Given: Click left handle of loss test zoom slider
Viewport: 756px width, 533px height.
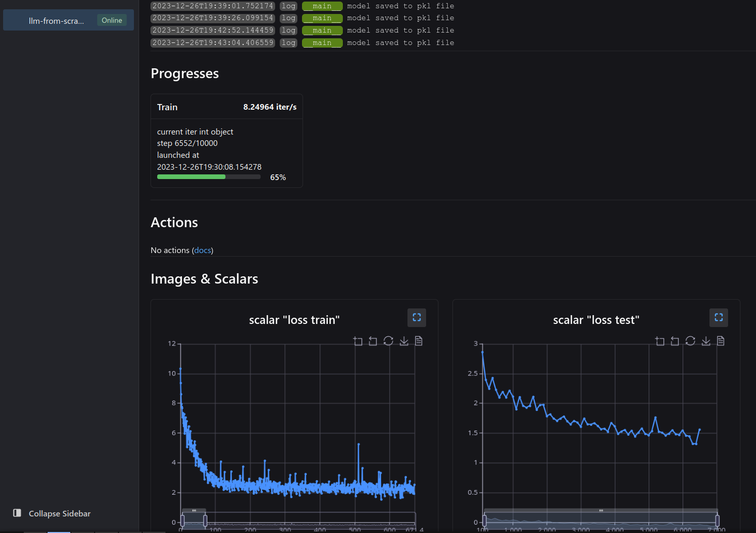Looking at the screenshot, I should [x=485, y=520].
